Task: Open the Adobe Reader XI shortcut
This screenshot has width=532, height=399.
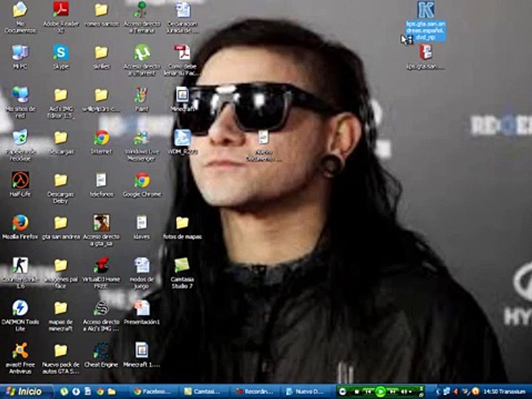Action: [60, 10]
